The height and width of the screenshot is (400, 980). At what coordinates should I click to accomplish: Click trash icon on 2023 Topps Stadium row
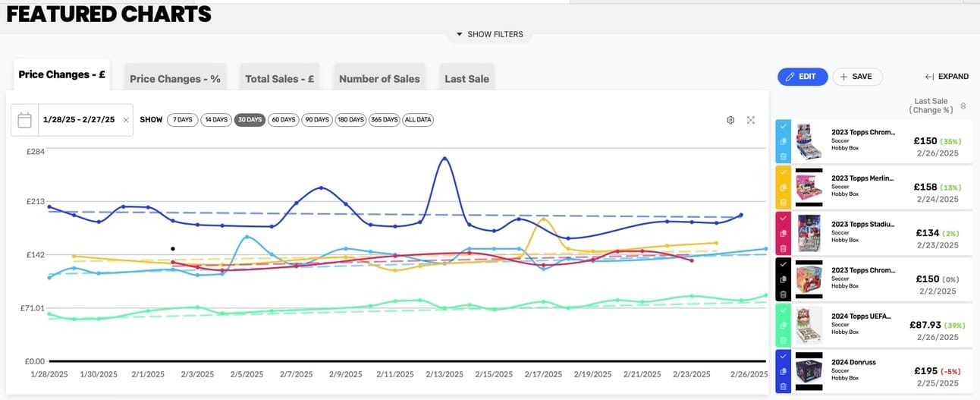(783, 248)
